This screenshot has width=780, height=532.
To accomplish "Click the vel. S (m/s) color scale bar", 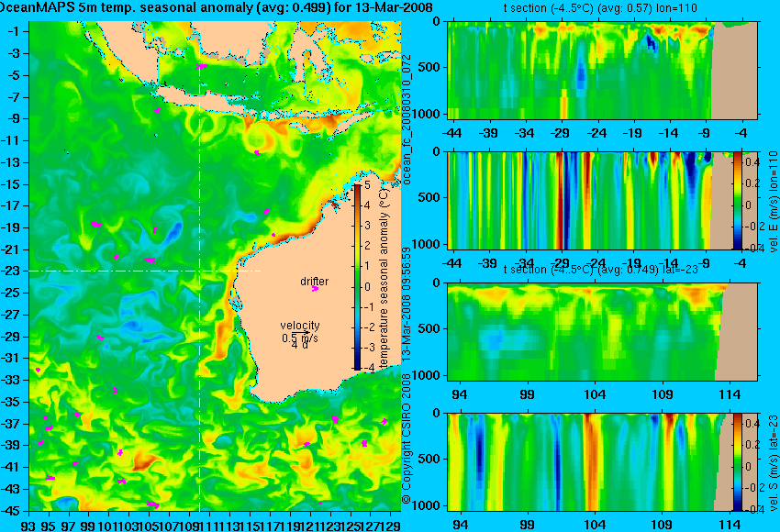I will pyautogui.click(x=738, y=462).
